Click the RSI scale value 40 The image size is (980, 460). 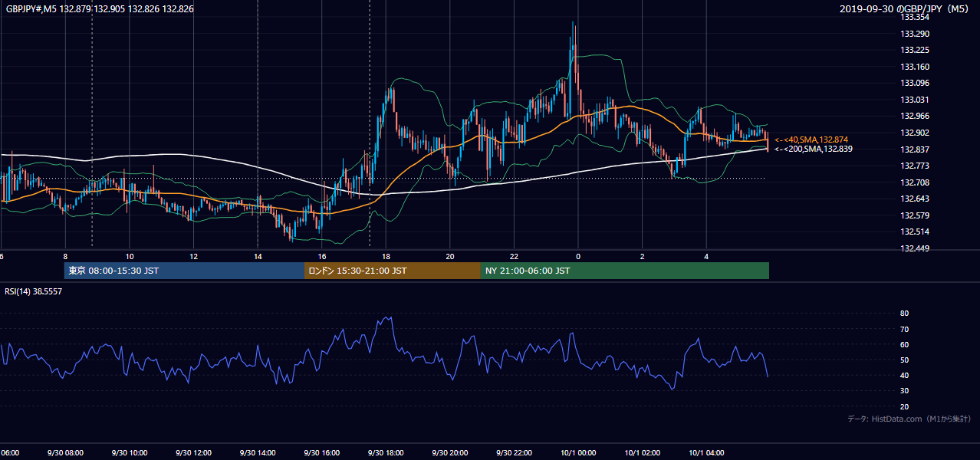pyautogui.click(x=905, y=375)
